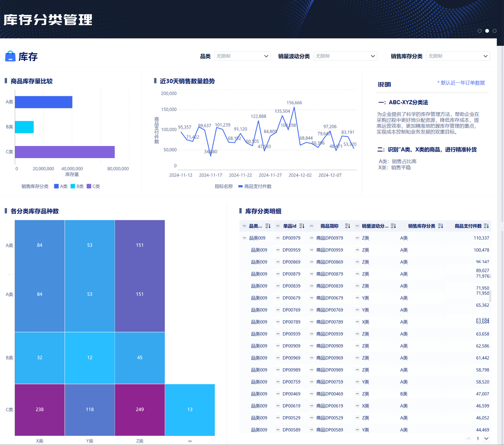
Task: Open the 品类 filter dropdown
Action: (243, 56)
